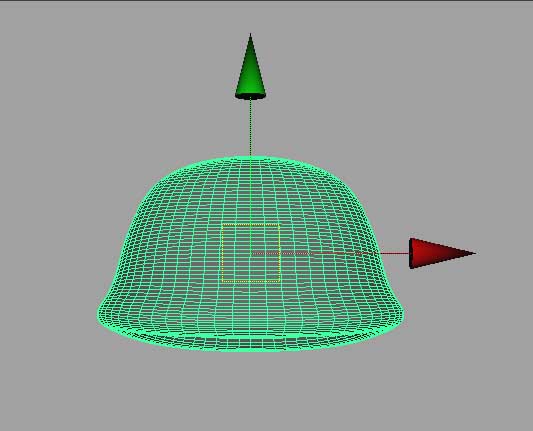Screen dimensions: 533x431
Task: Click the top edge of the yellow manipulator square
Action: click(x=251, y=224)
